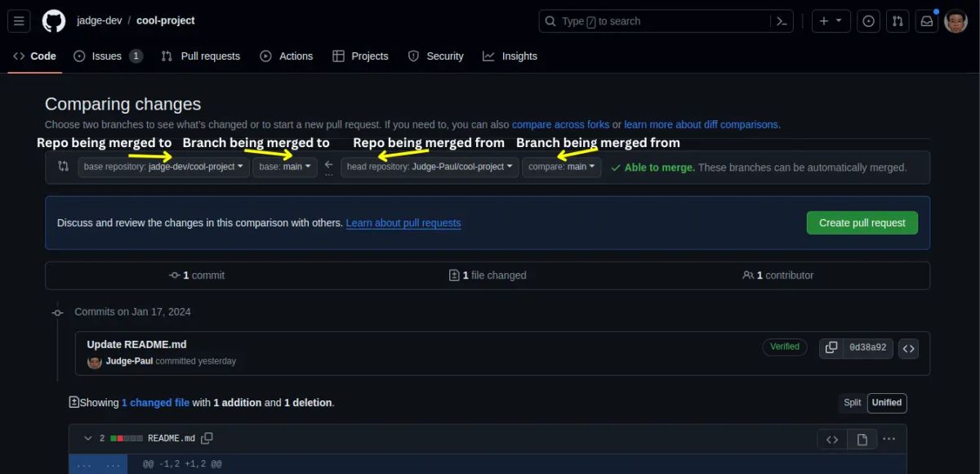The width and height of the screenshot is (980, 474).
Task: Open user profile avatar menu
Action: pyautogui.click(x=956, y=21)
